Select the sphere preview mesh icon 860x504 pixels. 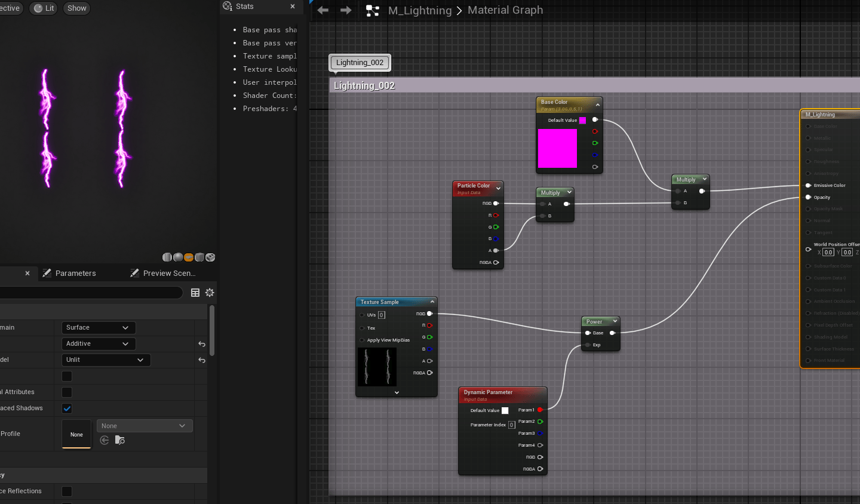[178, 257]
